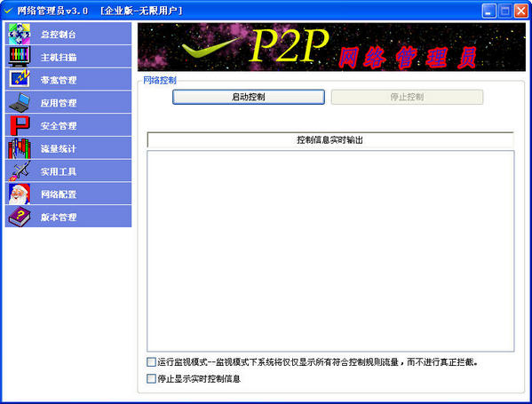This screenshot has width=532, height=404.
Task: Click the 安全管理 red P icon
Action: click(x=20, y=125)
